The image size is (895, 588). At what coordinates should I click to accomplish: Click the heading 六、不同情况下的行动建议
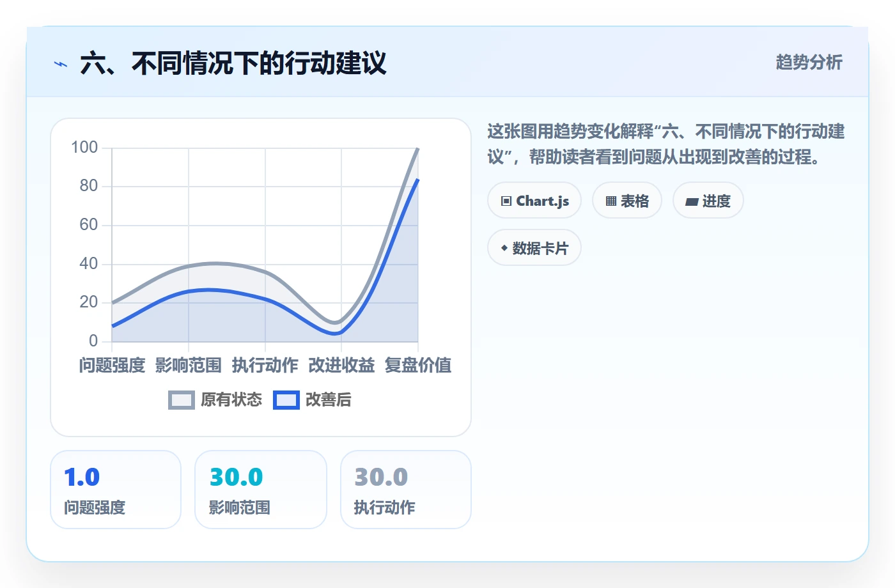click(233, 64)
